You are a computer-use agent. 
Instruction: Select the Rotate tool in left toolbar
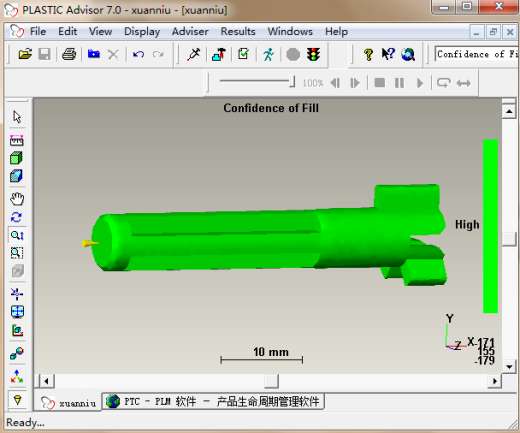pos(17,217)
